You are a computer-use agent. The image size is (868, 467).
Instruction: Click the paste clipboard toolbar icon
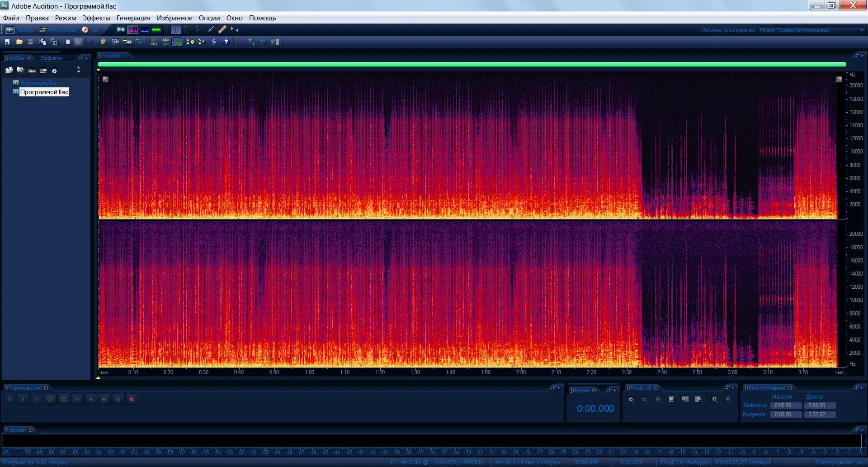(x=103, y=42)
